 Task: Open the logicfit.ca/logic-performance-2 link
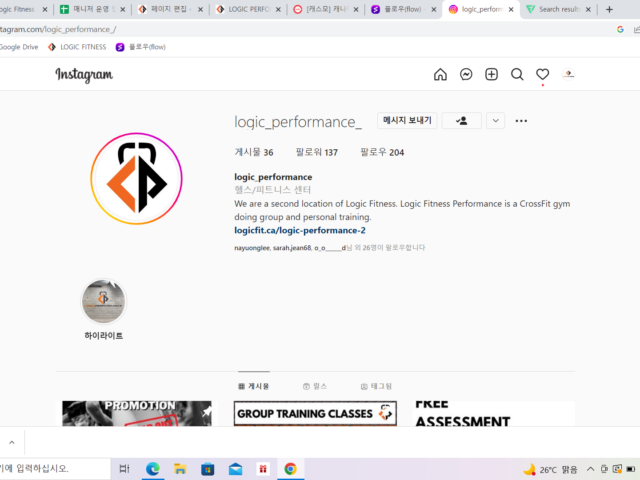300,230
